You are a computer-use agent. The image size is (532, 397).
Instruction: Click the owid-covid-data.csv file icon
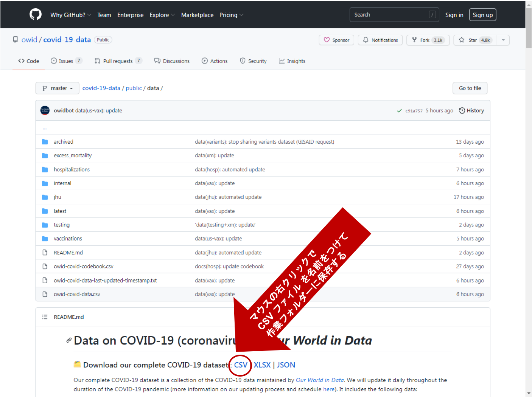coord(45,294)
